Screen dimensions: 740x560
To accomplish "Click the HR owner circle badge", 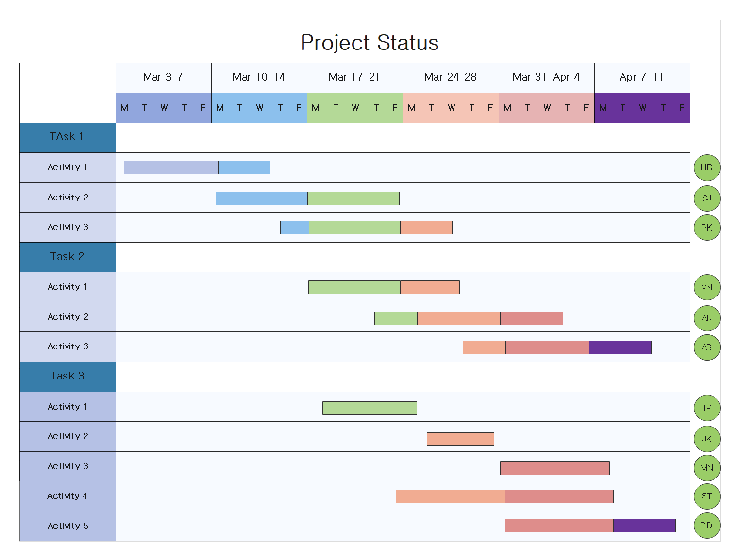I will (706, 167).
